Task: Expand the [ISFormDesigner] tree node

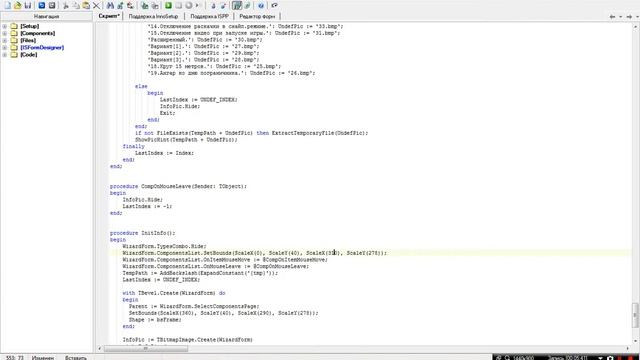Action: [x=4, y=47]
